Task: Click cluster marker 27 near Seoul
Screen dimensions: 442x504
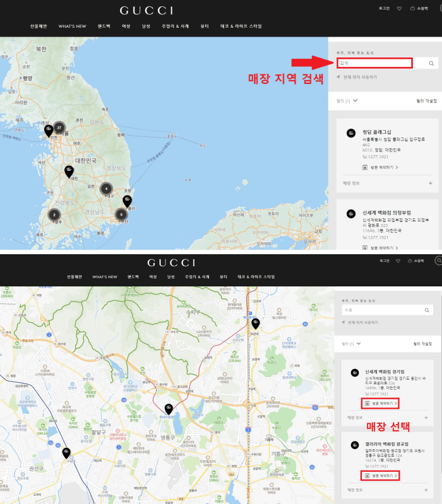Action: (59, 127)
